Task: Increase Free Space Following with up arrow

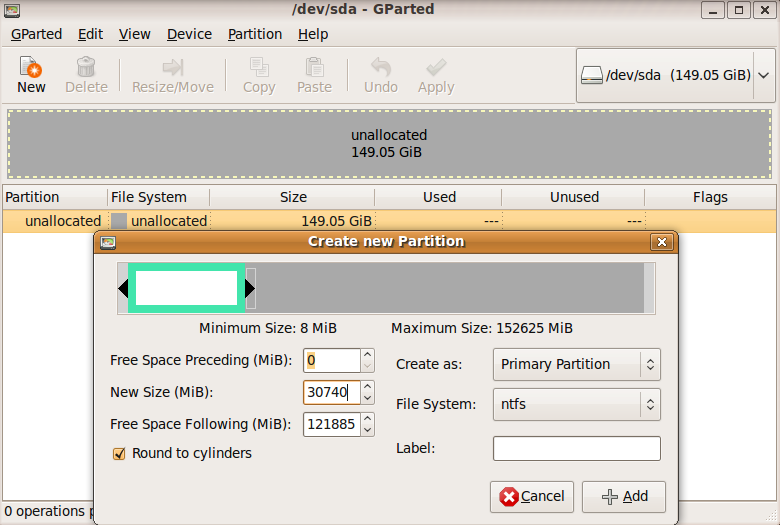Action: 367,418
